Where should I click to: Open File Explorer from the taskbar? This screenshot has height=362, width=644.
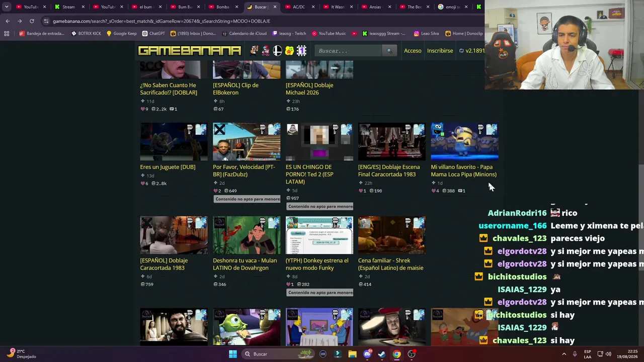(352, 354)
